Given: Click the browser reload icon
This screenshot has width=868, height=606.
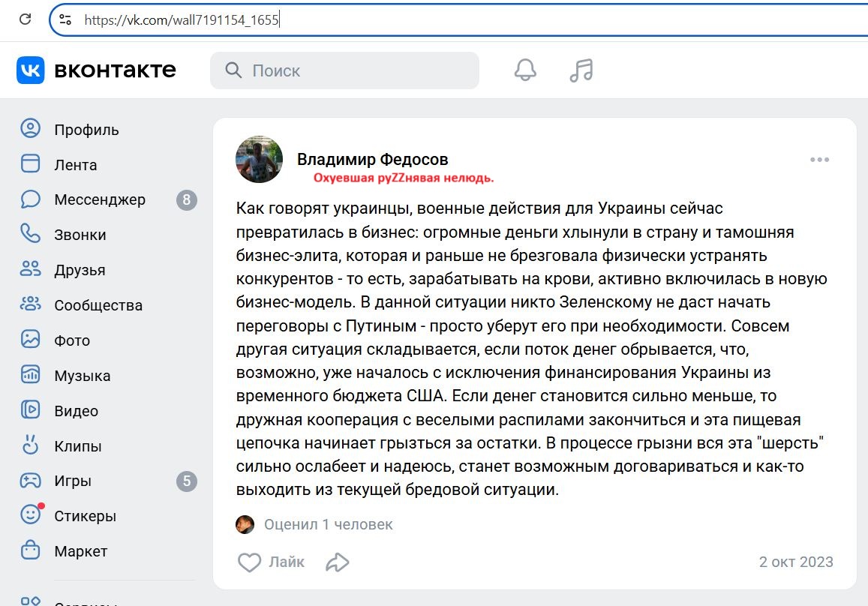Looking at the screenshot, I should click(26, 20).
